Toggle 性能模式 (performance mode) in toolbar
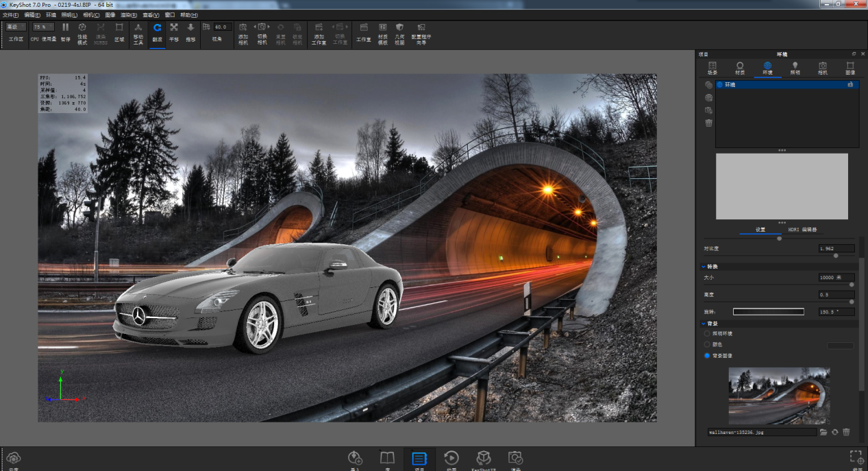Image resolution: width=868 pixels, height=471 pixels. (82, 27)
